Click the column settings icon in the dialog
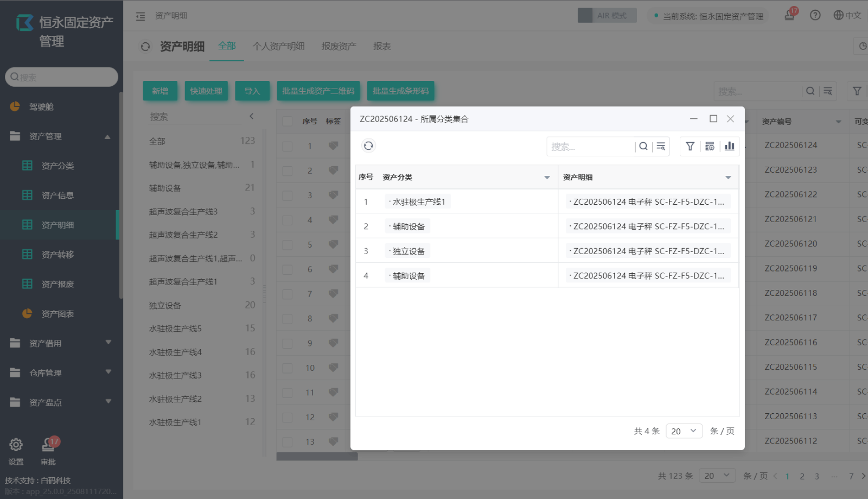 [710, 146]
